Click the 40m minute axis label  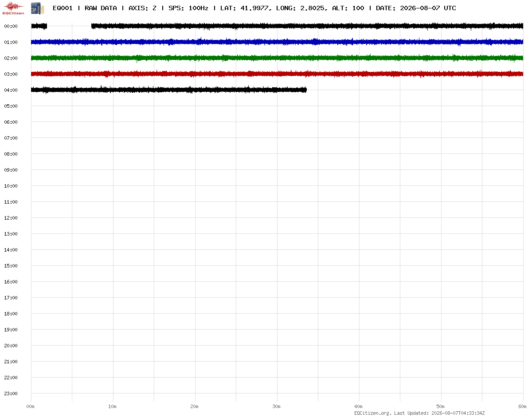359,406
